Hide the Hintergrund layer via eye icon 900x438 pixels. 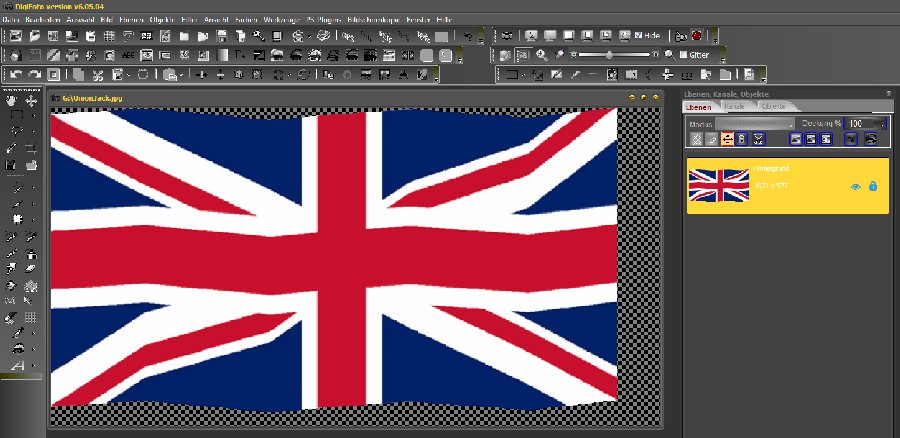(856, 186)
